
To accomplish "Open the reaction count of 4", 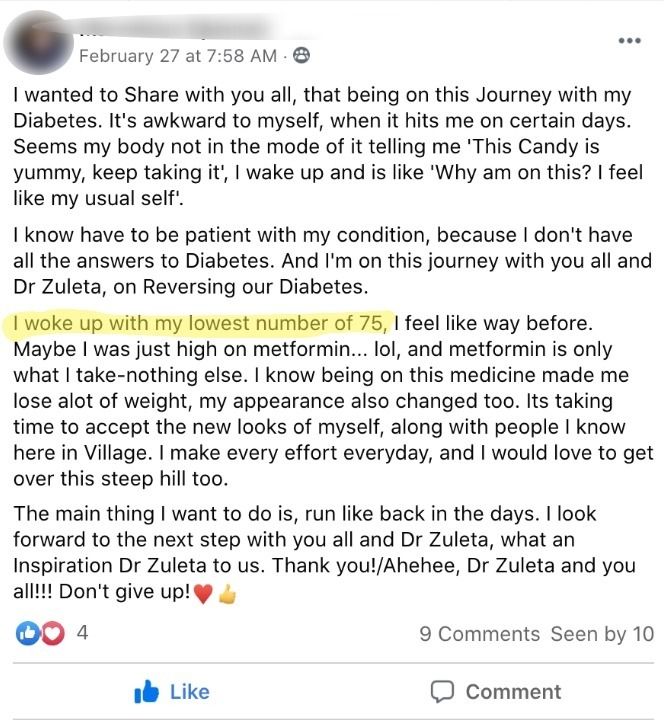I will (82, 633).
